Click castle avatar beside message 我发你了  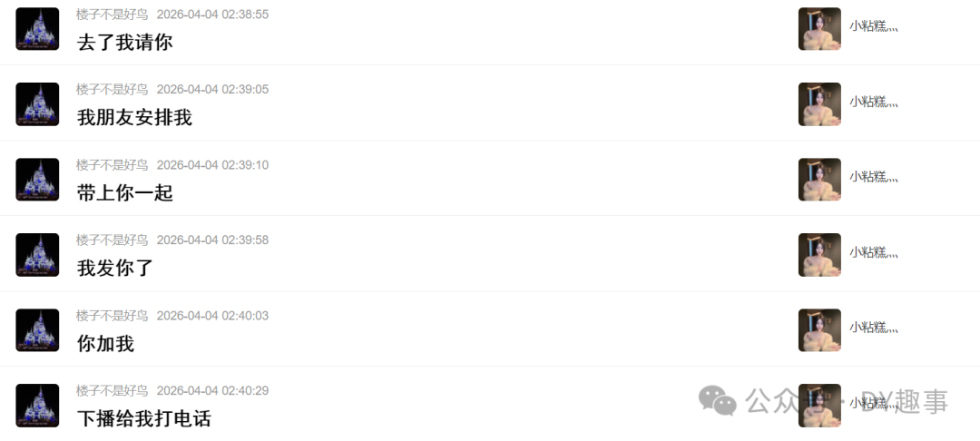click(37, 255)
